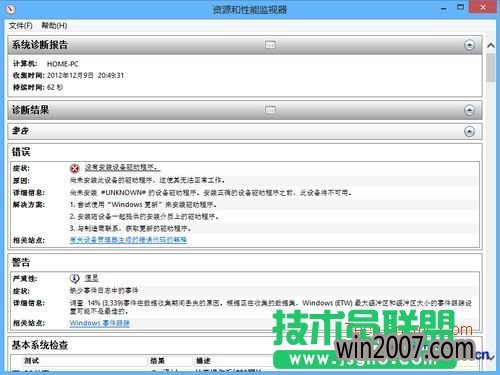This screenshot has height=375, width=500.
Task: Open the 文件(F) menu
Action: coord(20,26)
